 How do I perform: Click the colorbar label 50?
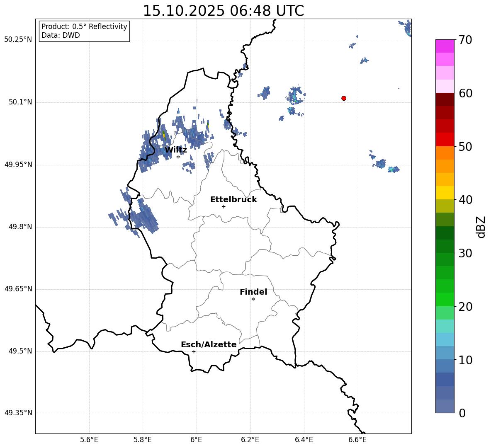465,146
